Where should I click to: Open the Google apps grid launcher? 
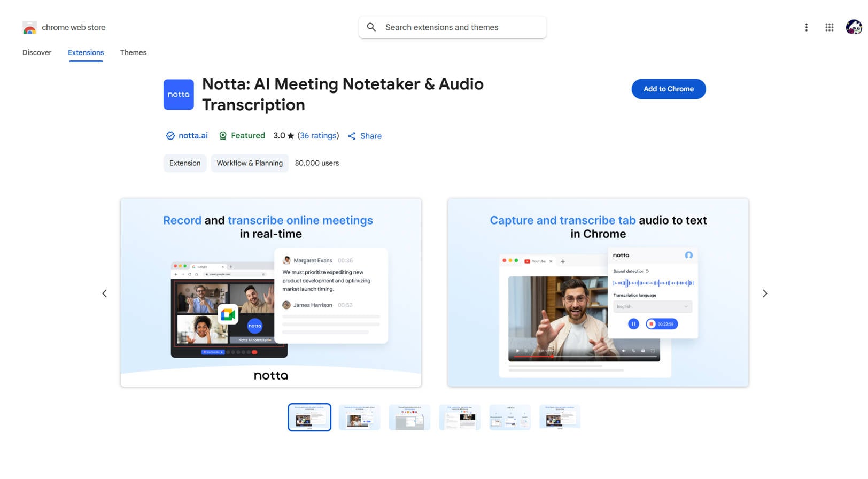click(x=829, y=27)
